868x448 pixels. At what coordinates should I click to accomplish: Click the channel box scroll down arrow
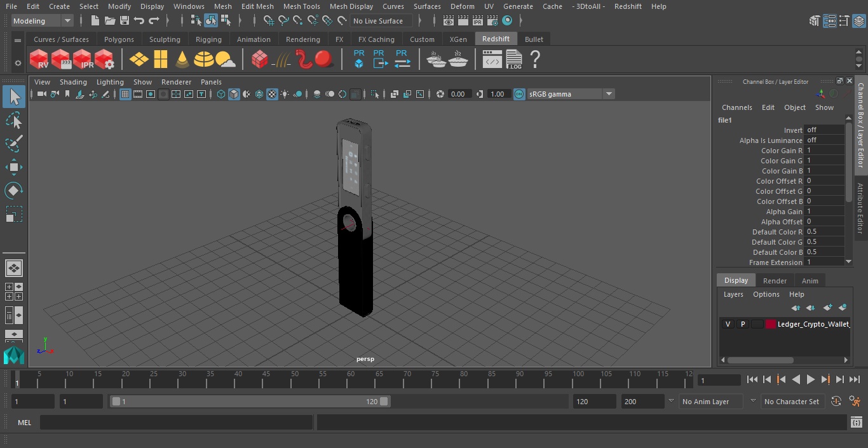coord(848,261)
